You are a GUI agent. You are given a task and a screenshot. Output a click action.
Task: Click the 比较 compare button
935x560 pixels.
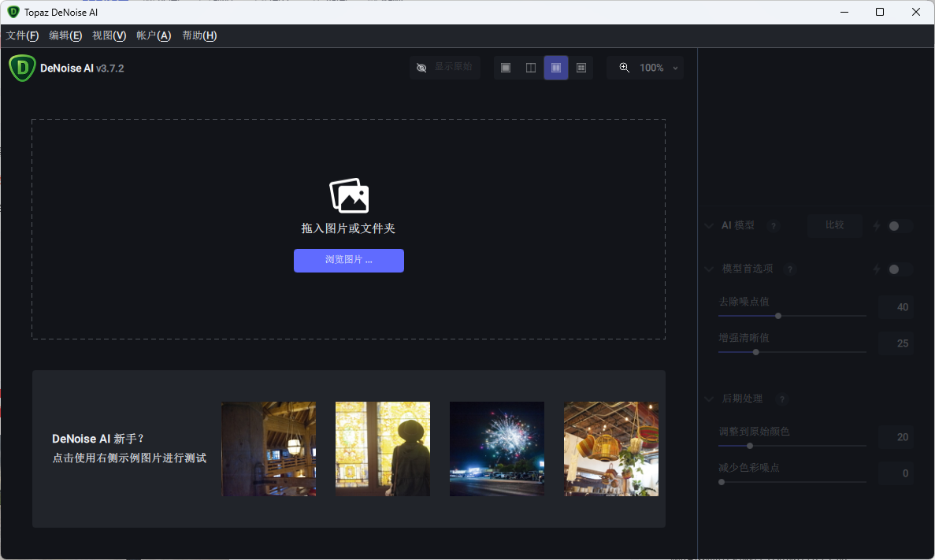835,225
